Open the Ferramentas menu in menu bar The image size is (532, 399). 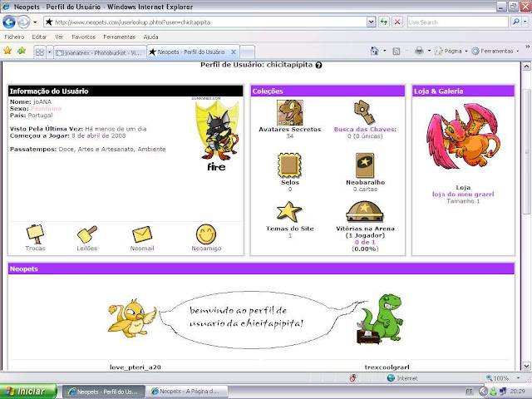click(119, 37)
